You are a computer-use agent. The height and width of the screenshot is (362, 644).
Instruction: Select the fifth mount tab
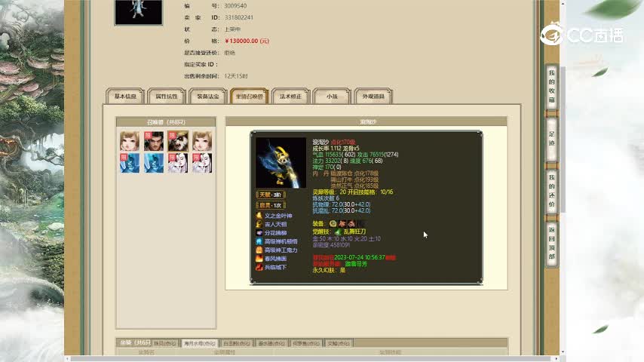click(306, 343)
